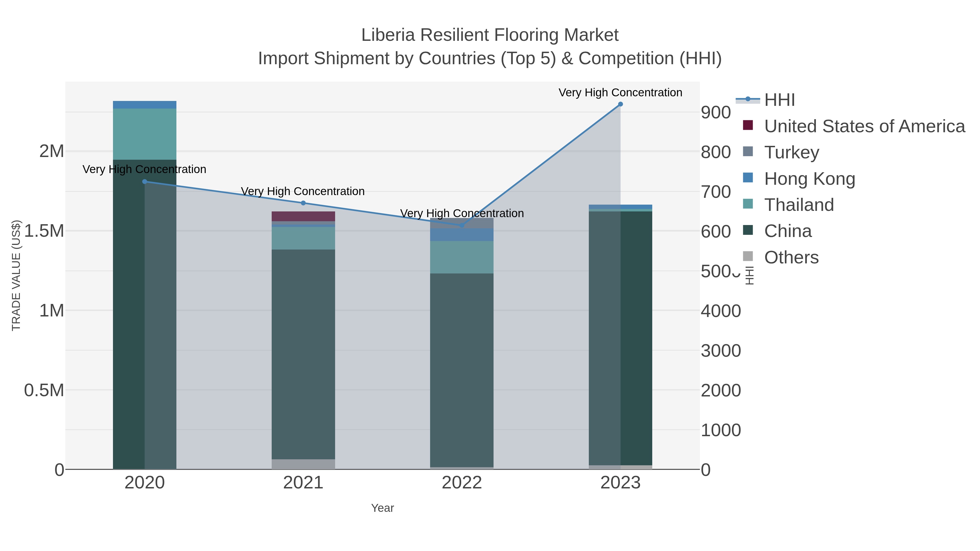Click the Import Shipment by Countries subtitle
The image size is (980, 551).
(x=490, y=59)
